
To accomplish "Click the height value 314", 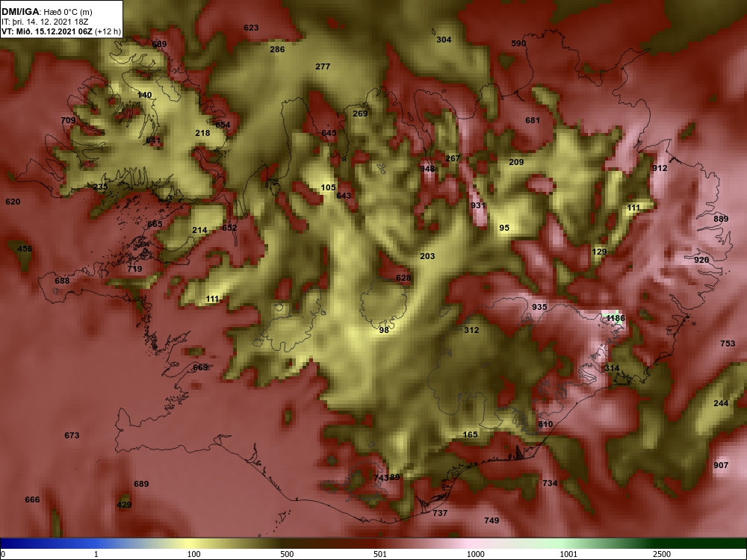I will pos(612,369).
